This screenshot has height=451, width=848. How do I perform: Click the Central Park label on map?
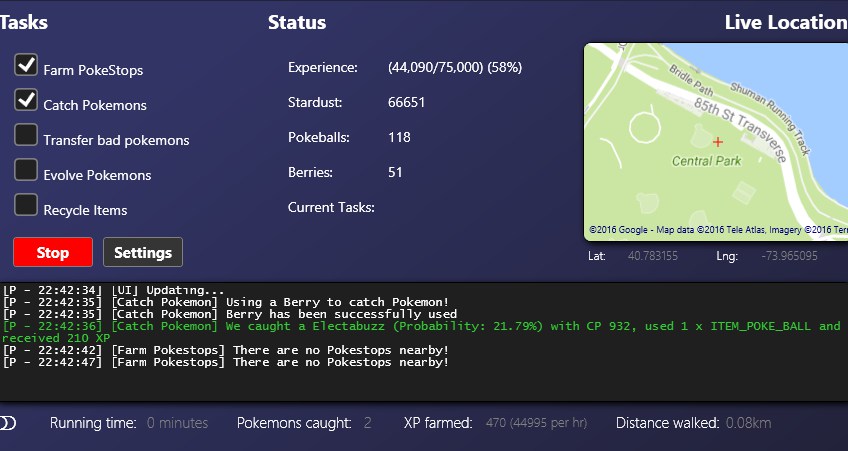pyautogui.click(x=706, y=161)
